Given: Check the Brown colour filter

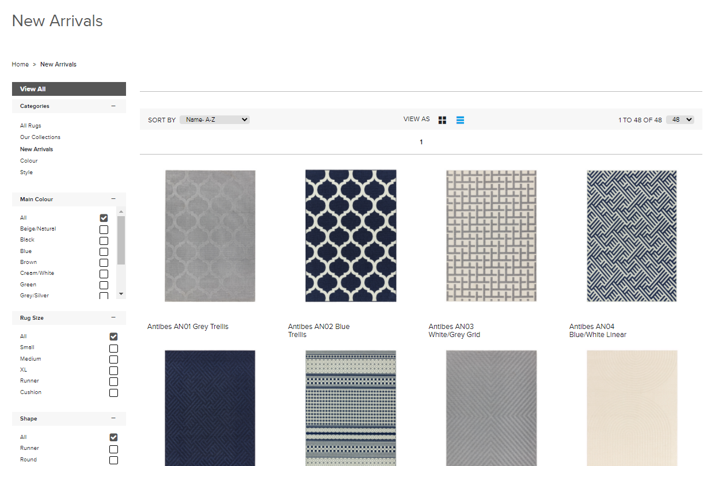Looking at the screenshot, I should coord(104,263).
